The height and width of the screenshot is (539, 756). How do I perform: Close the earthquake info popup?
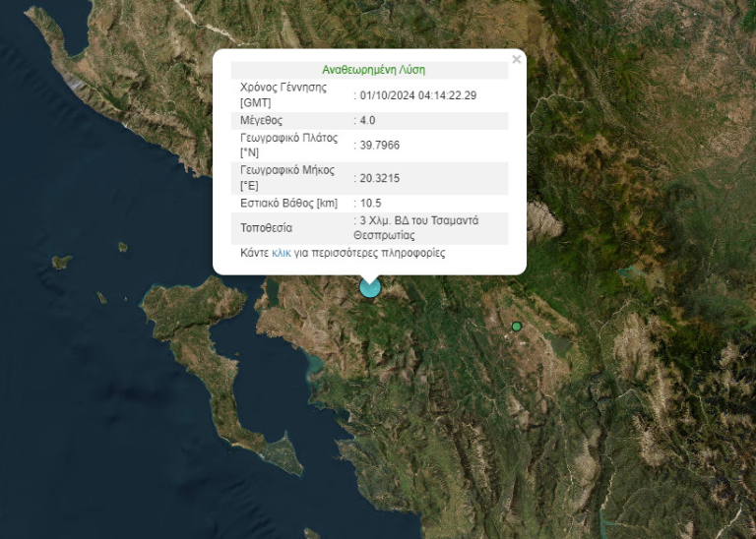click(x=516, y=60)
